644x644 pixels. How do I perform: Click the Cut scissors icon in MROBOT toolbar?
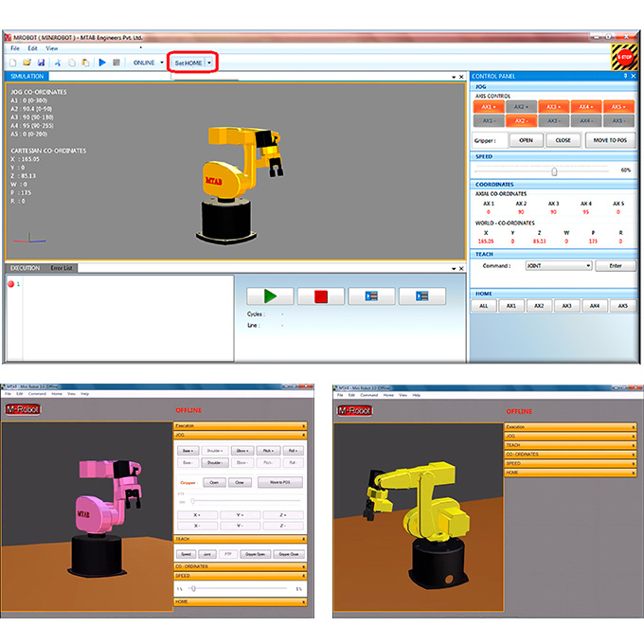point(58,63)
